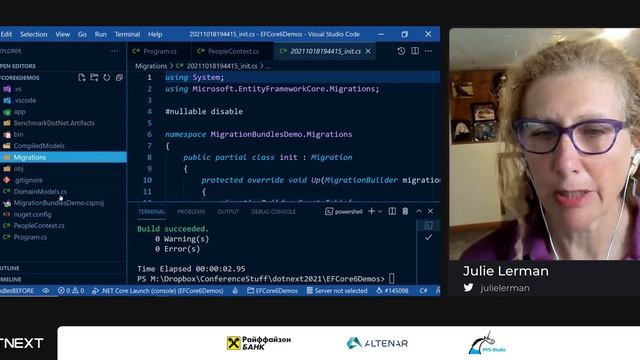Viewport: 640px width, 360px height.
Task: Close the terminal panel
Action: click(x=430, y=211)
